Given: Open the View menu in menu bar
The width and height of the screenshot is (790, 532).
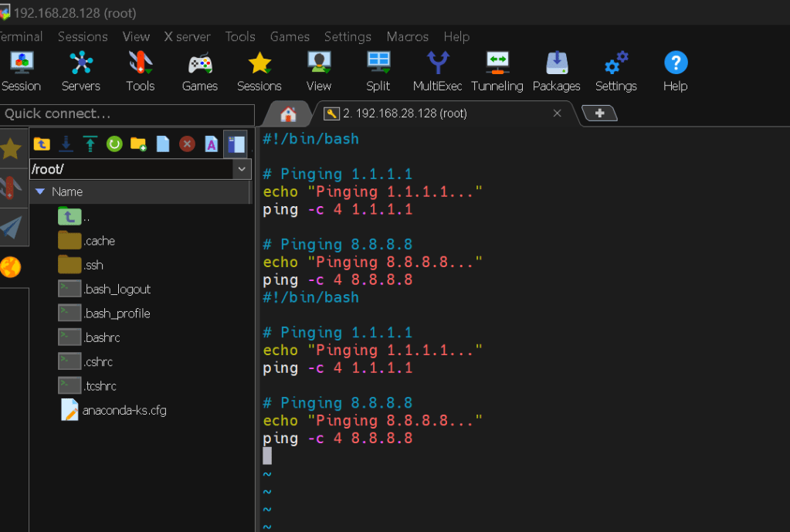Looking at the screenshot, I should pyautogui.click(x=136, y=37).
